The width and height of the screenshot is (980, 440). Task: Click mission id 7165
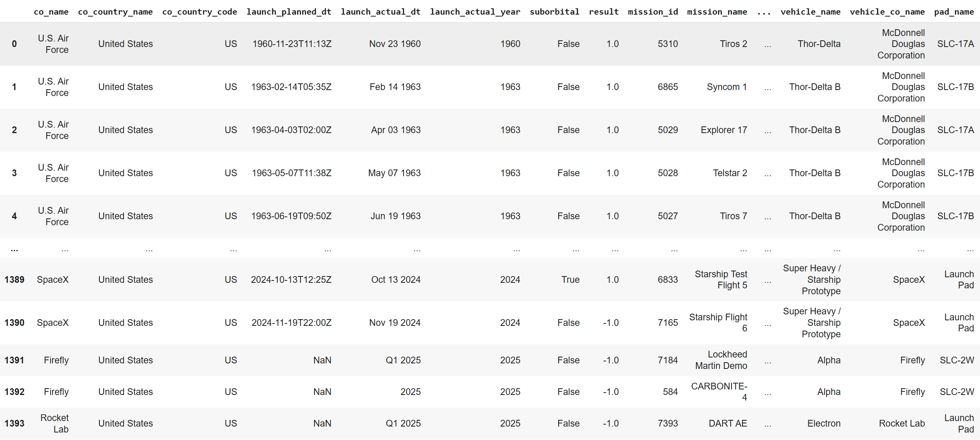click(x=668, y=323)
